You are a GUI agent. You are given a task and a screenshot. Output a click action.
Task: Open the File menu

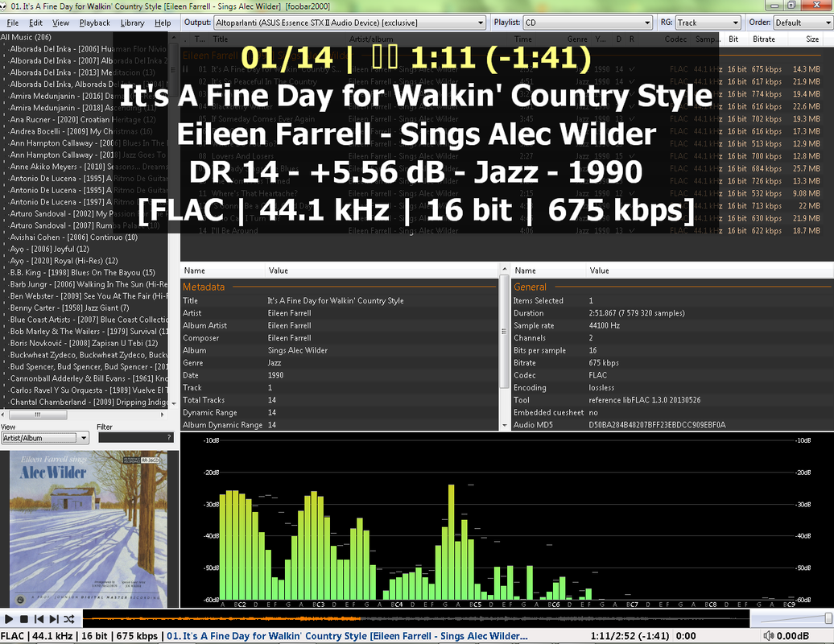point(13,23)
